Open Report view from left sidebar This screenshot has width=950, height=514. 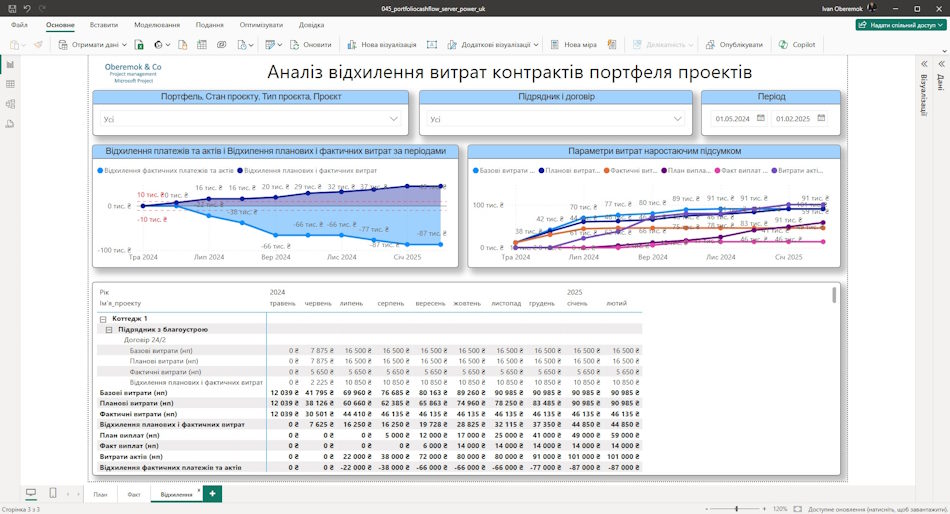(x=10, y=64)
